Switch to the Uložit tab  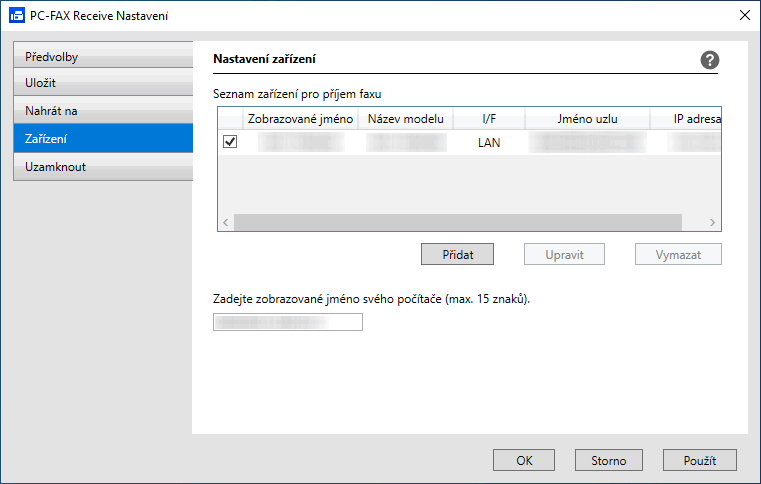pyautogui.click(x=103, y=82)
